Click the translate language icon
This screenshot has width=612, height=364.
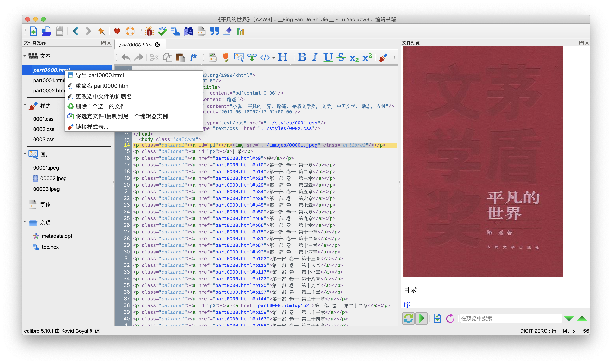(x=188, y=31)
